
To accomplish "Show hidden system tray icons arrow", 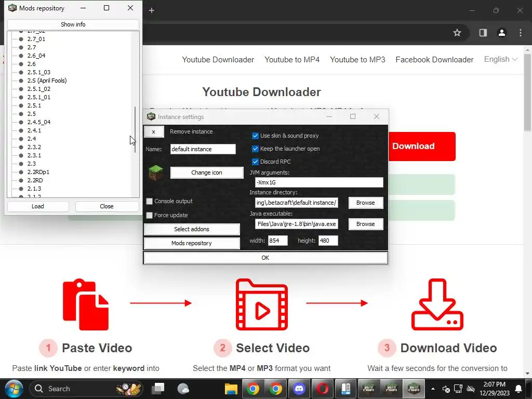I will coord(433,389).
